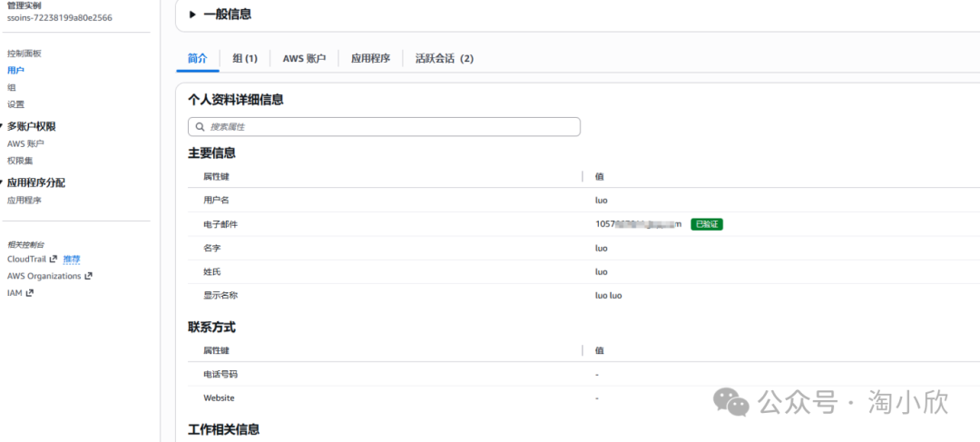Click the external link icon beside AWS Organizations
Viewport: 980px width, 442px height.
(x=88, y=277)
